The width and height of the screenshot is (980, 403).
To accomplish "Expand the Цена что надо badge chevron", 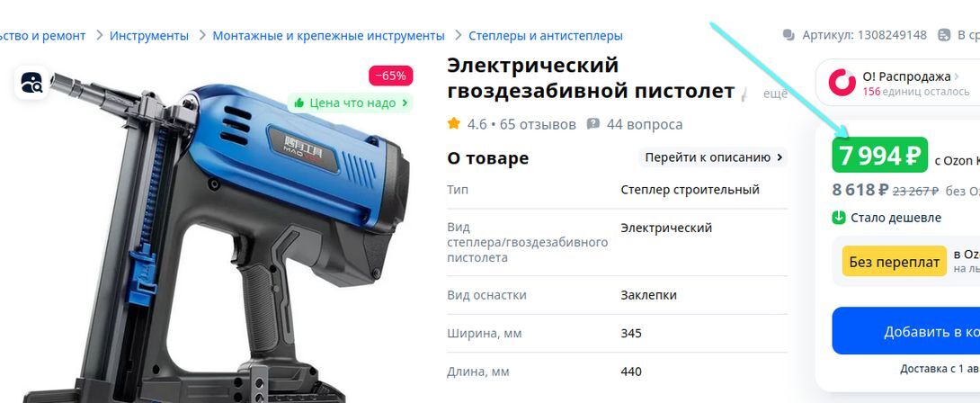I will [405, 103].
